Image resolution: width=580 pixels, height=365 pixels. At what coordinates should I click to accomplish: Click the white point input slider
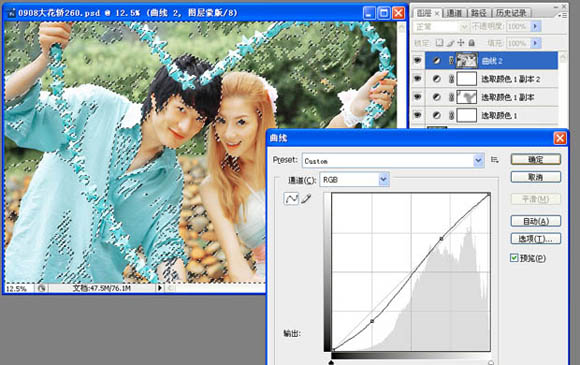[491, 362]
